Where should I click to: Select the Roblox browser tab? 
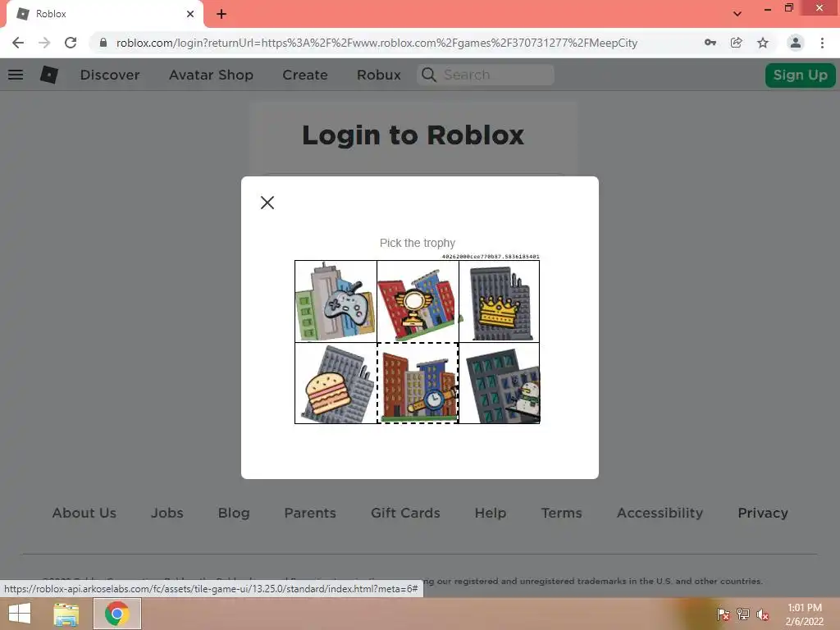click(x=104, y=14)
